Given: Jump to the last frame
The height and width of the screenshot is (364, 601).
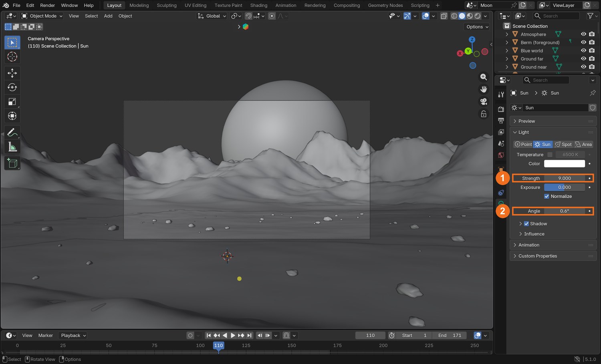Looking at the screenshot, I should pyautogui.click(x=249, y=336).
